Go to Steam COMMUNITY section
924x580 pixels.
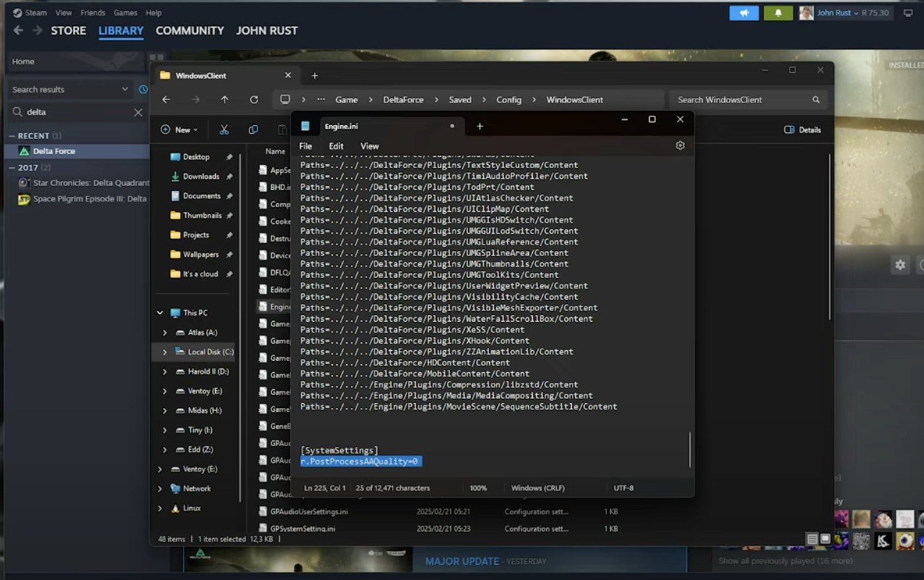189,30
